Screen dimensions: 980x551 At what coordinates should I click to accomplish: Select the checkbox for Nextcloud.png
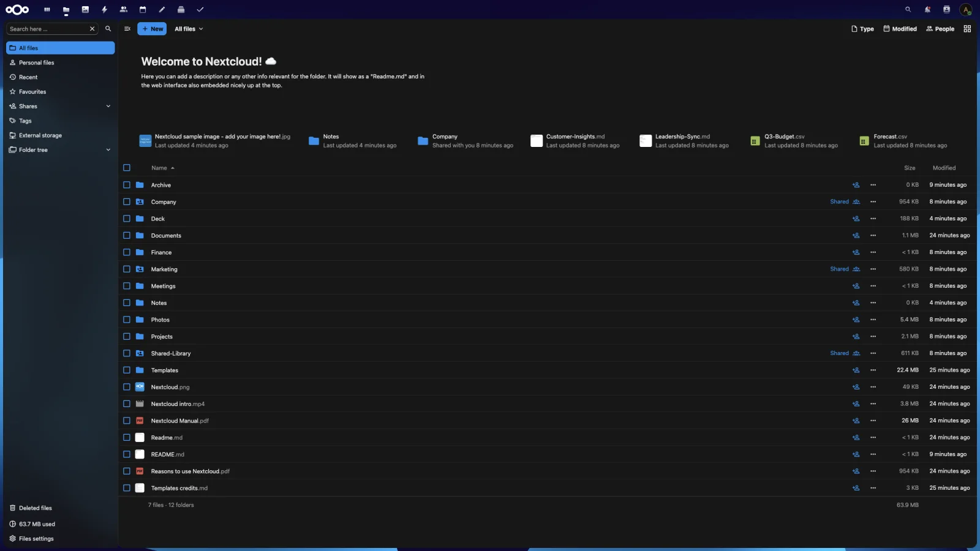[x=127, y=387]
